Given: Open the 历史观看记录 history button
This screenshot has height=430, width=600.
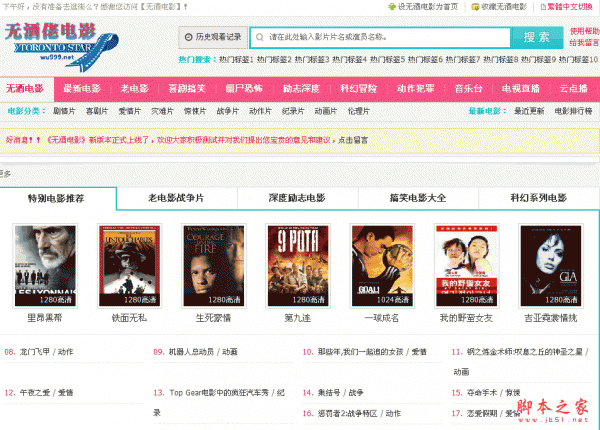Looking at the screenshot, I should click(x=213, y=37).
